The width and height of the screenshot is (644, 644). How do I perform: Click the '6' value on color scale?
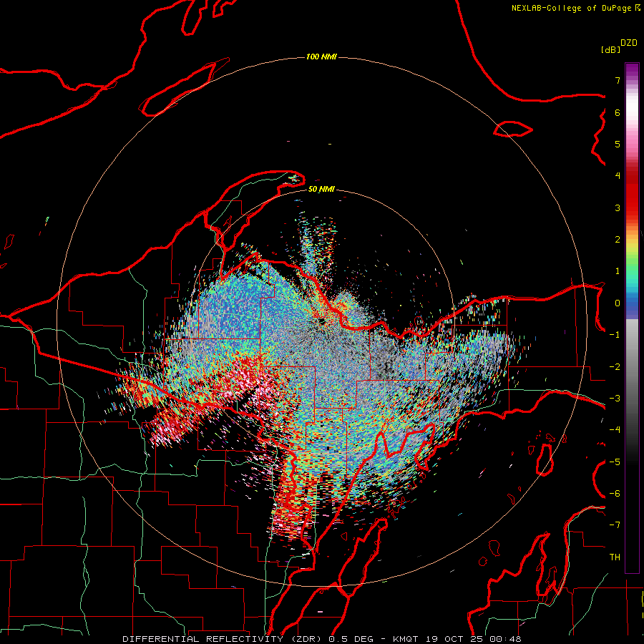pyautogui.click(x=618, y=112)
